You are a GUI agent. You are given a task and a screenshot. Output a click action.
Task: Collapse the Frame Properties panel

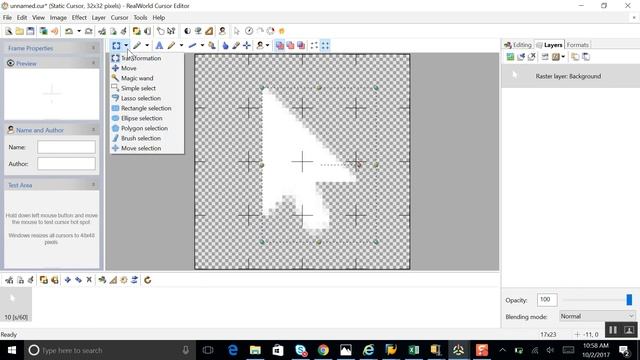(x=93, y=48)
